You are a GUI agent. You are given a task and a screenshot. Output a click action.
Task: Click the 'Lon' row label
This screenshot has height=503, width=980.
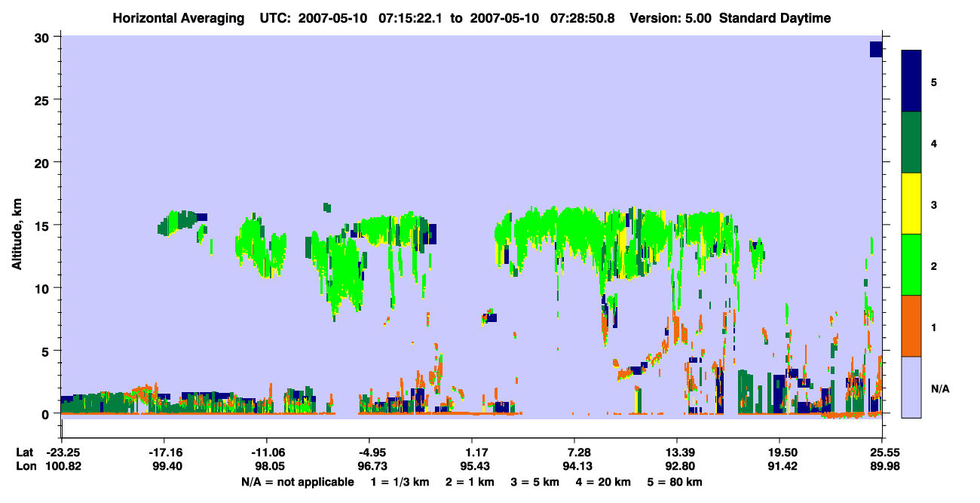26,467
